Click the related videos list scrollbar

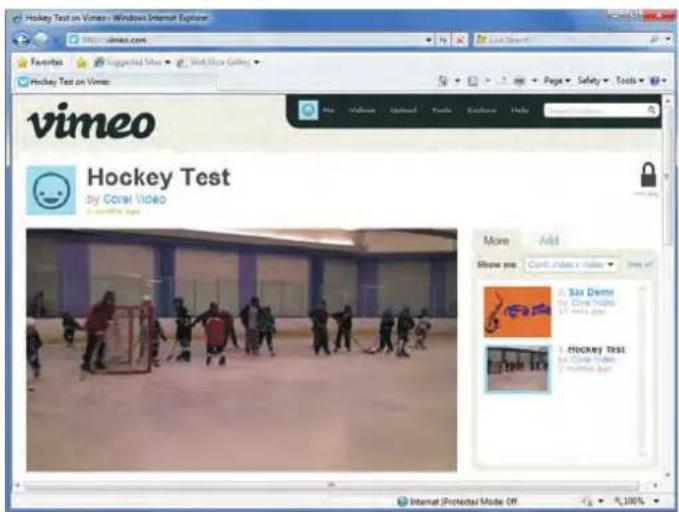[643, 370]
